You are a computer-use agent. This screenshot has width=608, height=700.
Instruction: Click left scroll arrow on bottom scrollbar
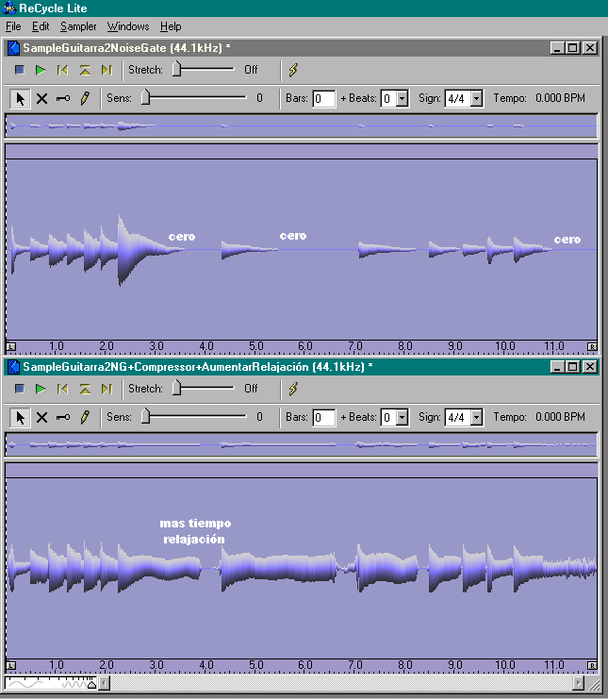tap(104, 683)
